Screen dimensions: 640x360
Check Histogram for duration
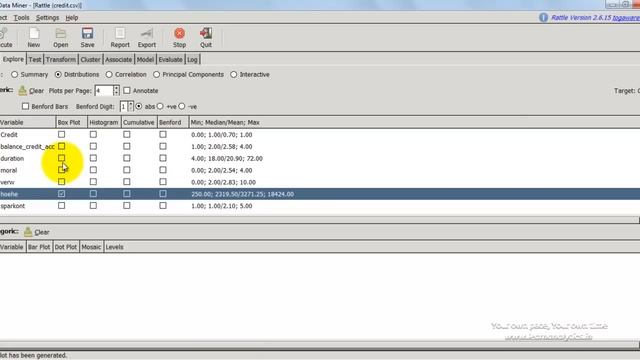click(x=93, y=158)
